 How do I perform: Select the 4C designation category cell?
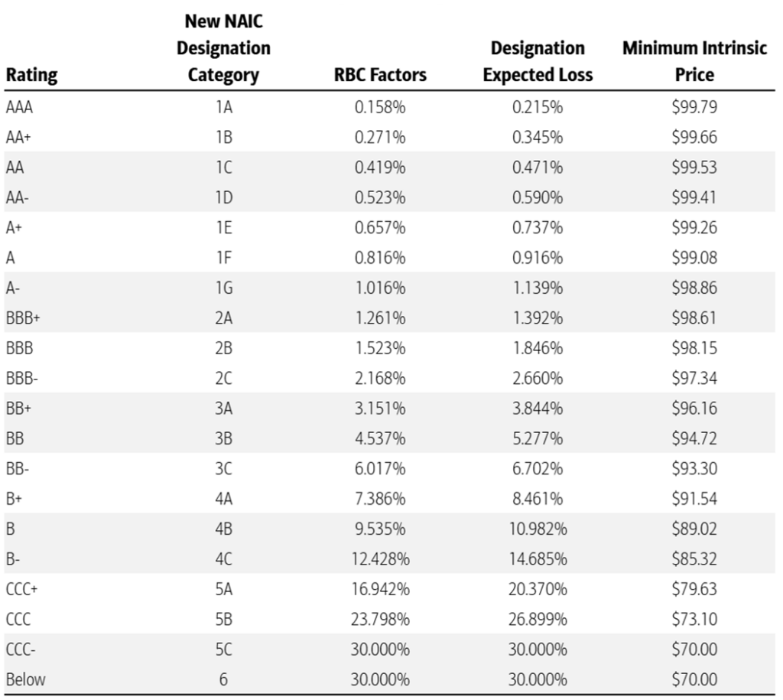(x=223, y=558)
